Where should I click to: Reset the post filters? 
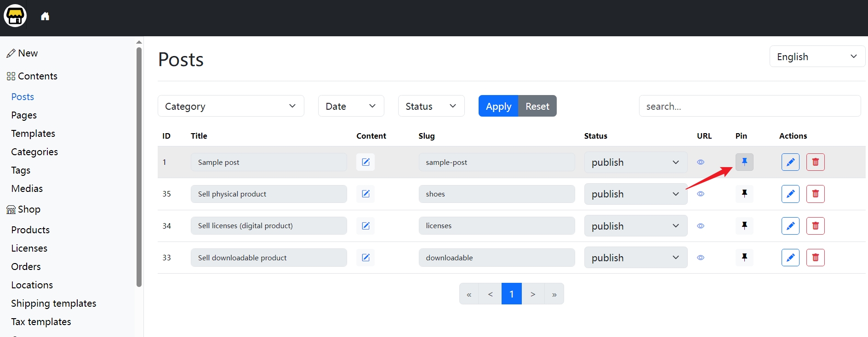coord(537,106)
